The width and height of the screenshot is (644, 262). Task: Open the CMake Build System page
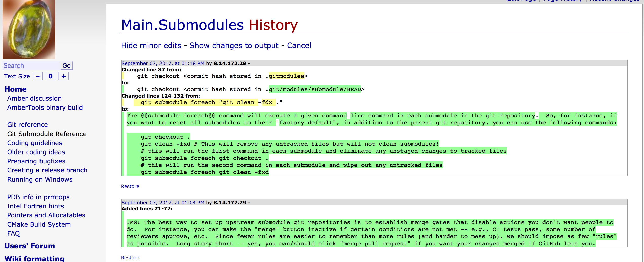[39, 224]
